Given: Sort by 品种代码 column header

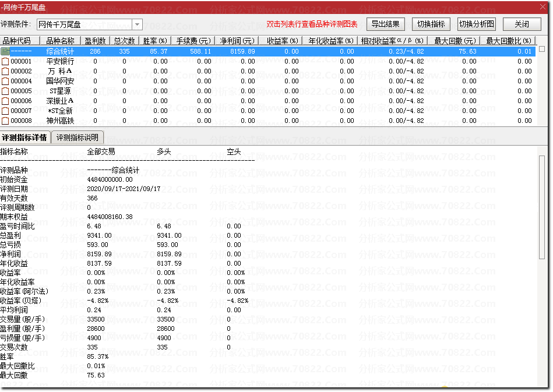Looking at the screenshot, I should point(20,41).
